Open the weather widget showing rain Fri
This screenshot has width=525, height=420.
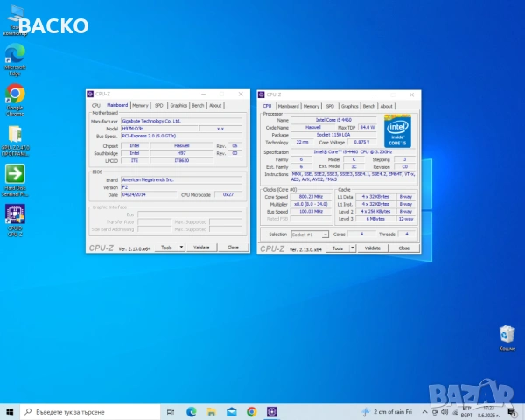point(387,412)
